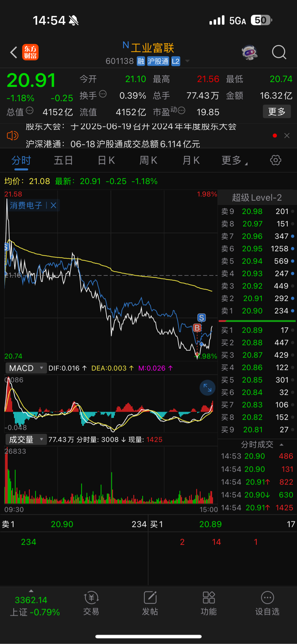Tap the blue S marker near 14:30
Screen dimensions: 297x644
click(201, 318)
